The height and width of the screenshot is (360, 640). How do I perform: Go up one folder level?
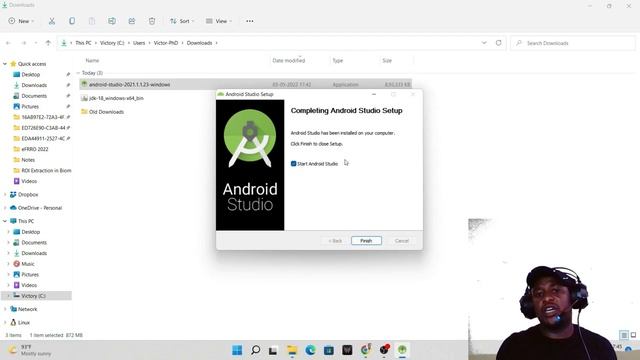tap(48, 43)
